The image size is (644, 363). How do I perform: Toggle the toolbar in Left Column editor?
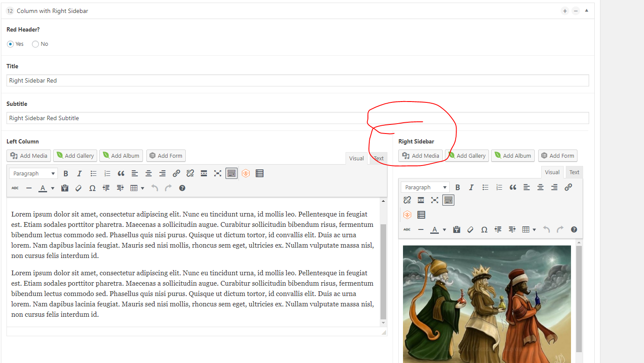click(x=232, y=174)
